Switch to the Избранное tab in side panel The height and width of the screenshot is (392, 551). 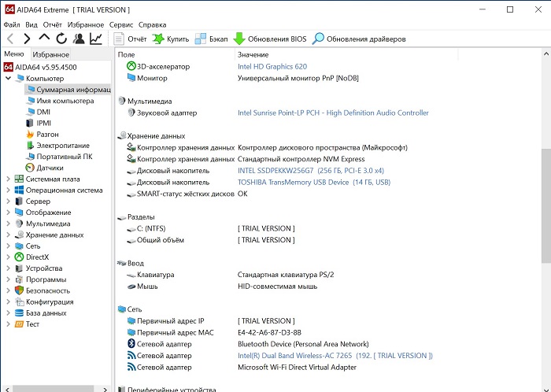coord(51,54)
